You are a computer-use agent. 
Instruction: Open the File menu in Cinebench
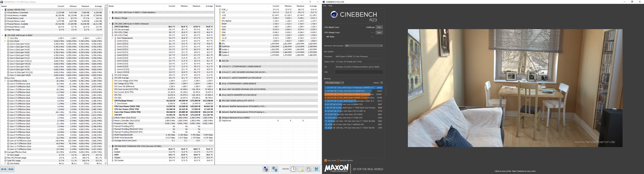point(325,6)
